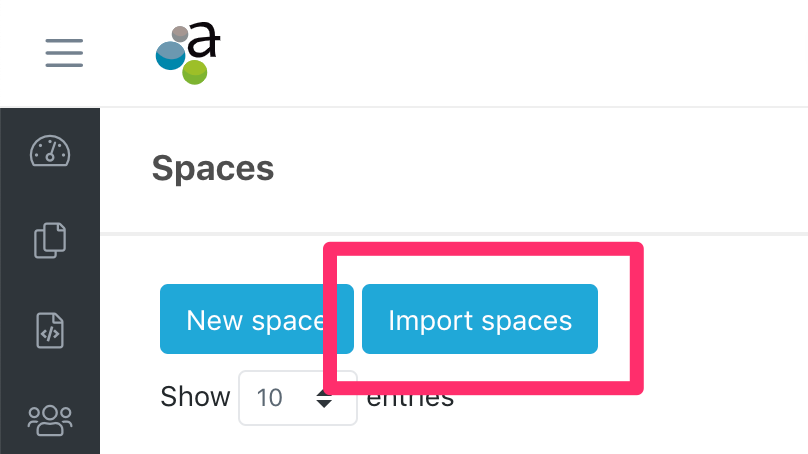Open the entries-per-page dropdown showing 10
Image resolution: width=808 pixels, height=454 pixels.
click(298, 398)
